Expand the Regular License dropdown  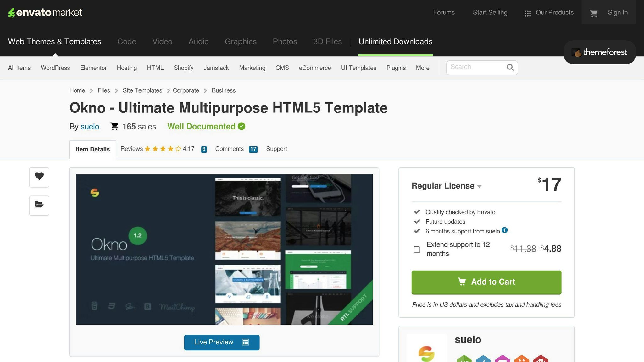(447, 186)
